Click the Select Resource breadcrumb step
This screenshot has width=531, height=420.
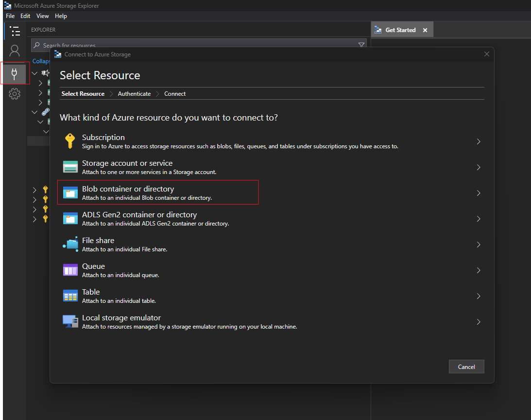tap(83, 93)
